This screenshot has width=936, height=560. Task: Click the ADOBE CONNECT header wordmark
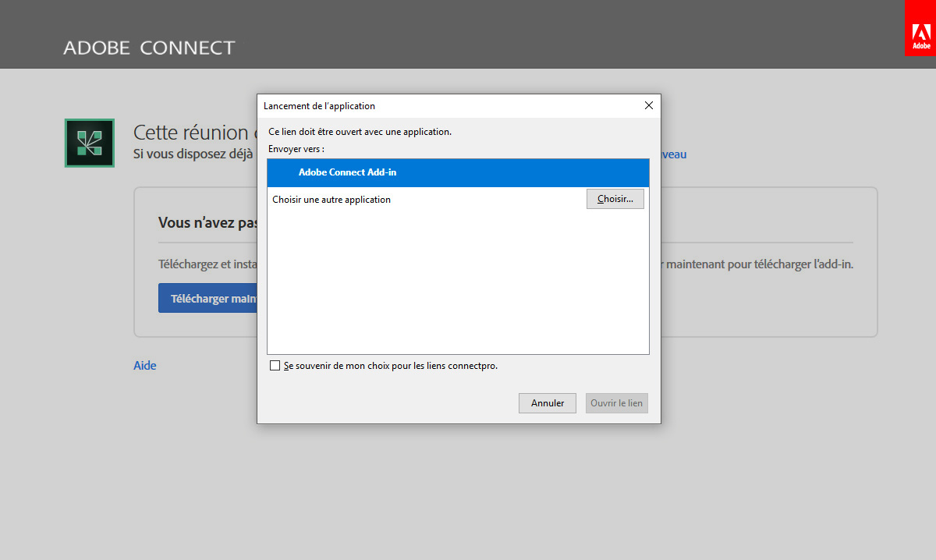pos(149,47)
